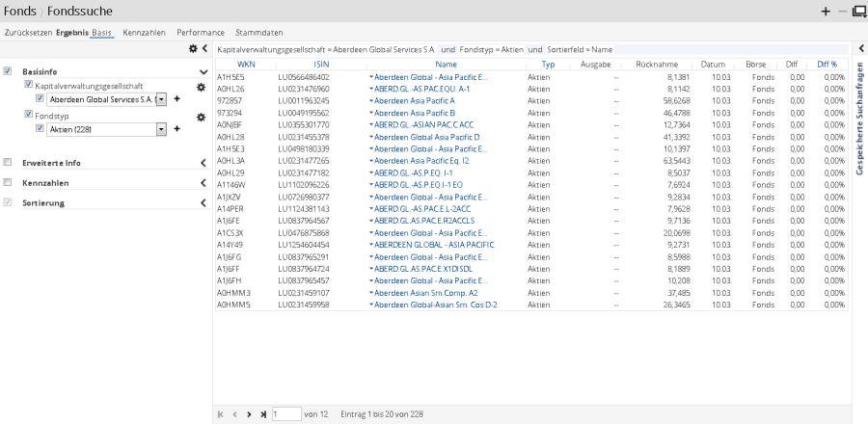Click the plus icon in title bar

825,12
